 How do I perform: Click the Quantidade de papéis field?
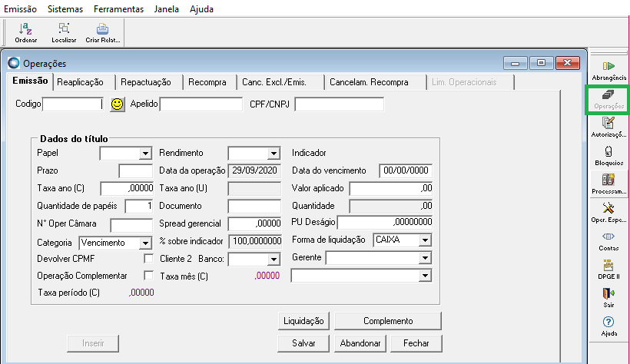click(139, 206)
